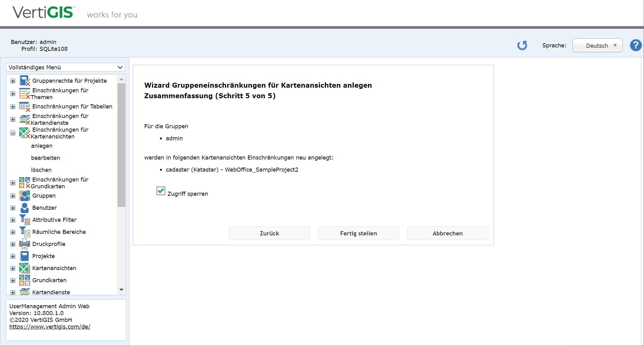644x346 pixels.
Task: Click the Attributive Filter funnel icon
Action: pyautogui.click(x=24, y=220)
